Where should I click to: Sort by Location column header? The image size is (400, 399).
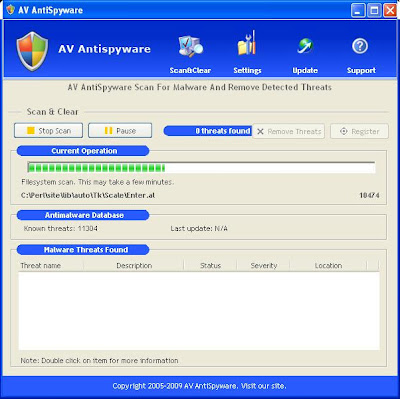click(328, 265)
